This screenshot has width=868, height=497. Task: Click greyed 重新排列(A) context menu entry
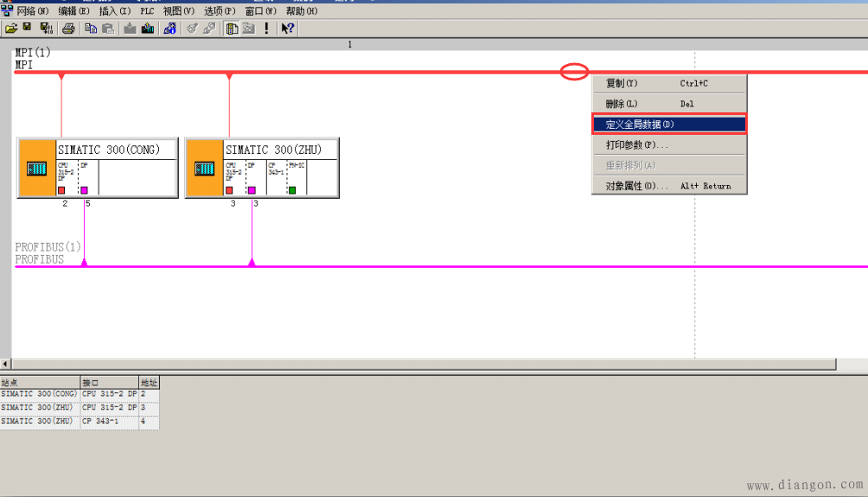click(669, 165)
